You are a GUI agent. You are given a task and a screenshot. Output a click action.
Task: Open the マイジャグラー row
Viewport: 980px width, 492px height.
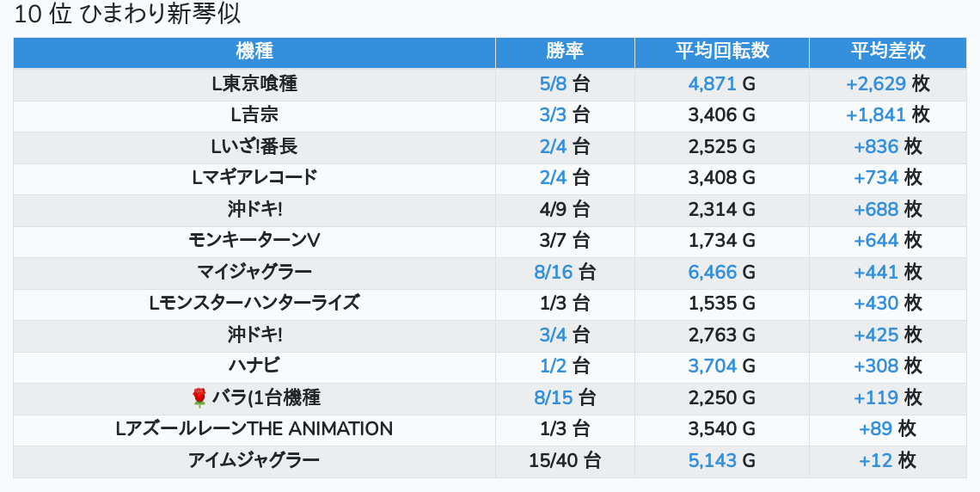(x=254, y=272)
